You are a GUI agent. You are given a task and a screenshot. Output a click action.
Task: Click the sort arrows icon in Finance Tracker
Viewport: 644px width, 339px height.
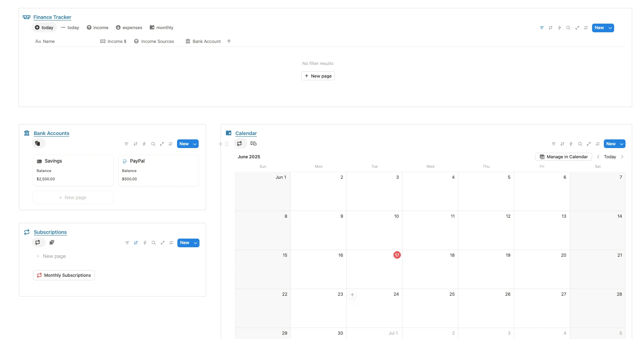(x=550, y=28)
